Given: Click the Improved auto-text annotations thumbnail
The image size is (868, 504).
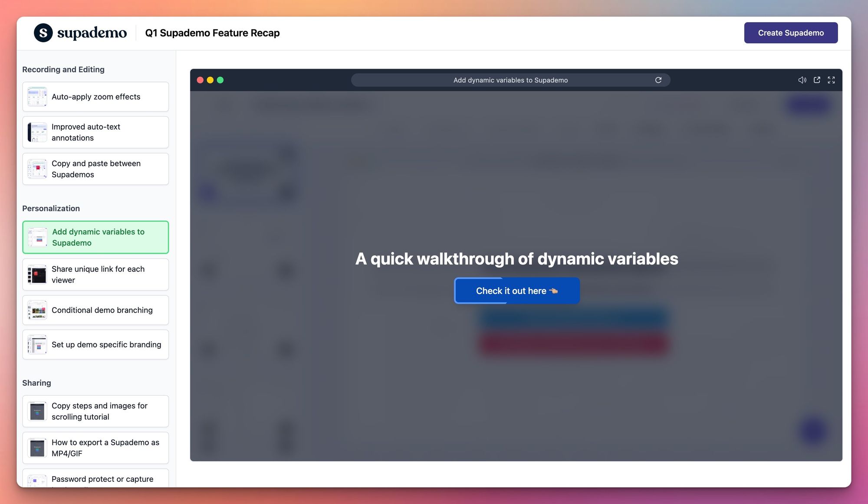Looking at the screenshot, I should pos(37,132).
